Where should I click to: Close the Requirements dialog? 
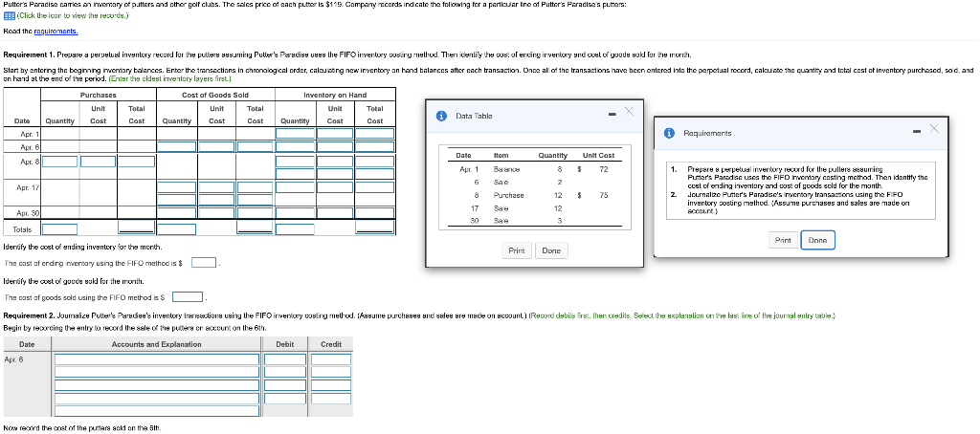934,128
